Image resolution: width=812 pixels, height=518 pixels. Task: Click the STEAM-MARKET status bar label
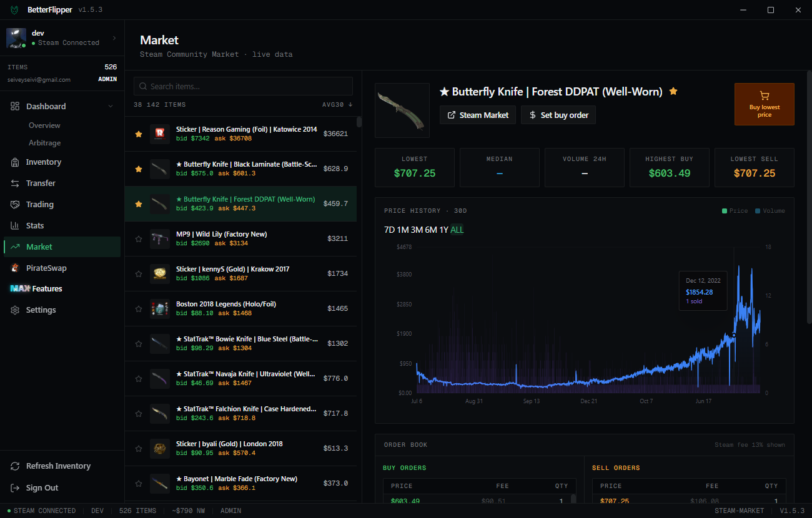click(x=740, y=511)
